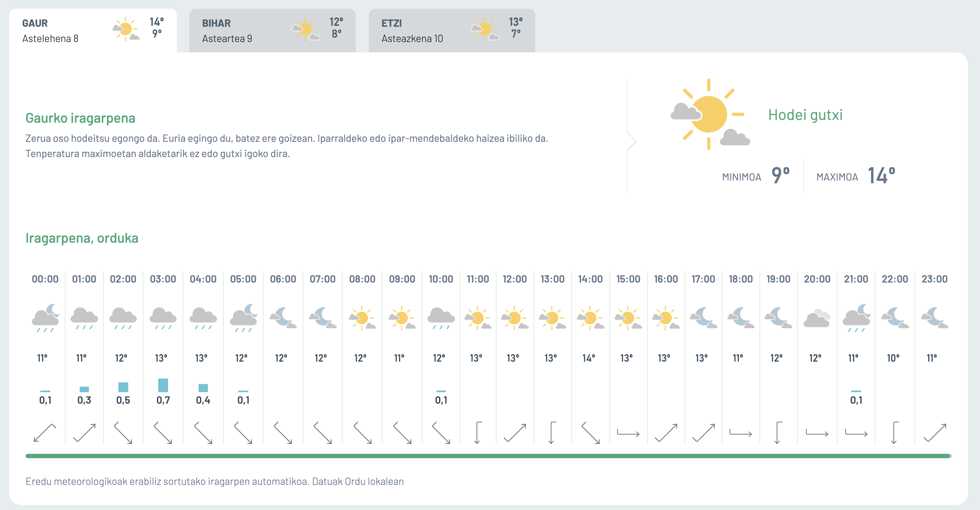Click the 09:00 hour label

coord(402,279)
